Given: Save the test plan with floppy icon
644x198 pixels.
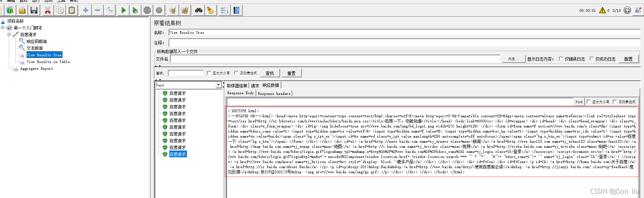Looking at the screenshot, I should pyautogui.click(x=34, y=11).
